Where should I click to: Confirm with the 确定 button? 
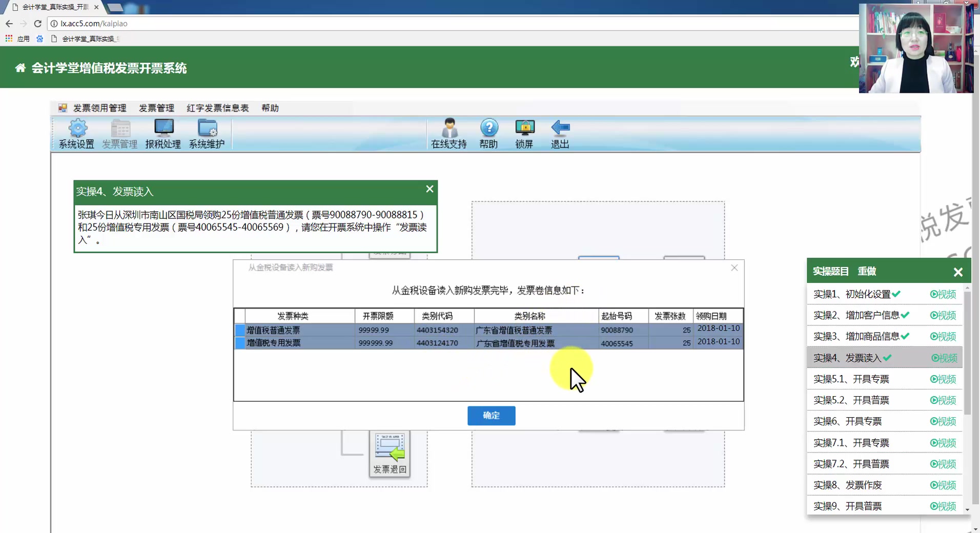click(x=491, y=416)
